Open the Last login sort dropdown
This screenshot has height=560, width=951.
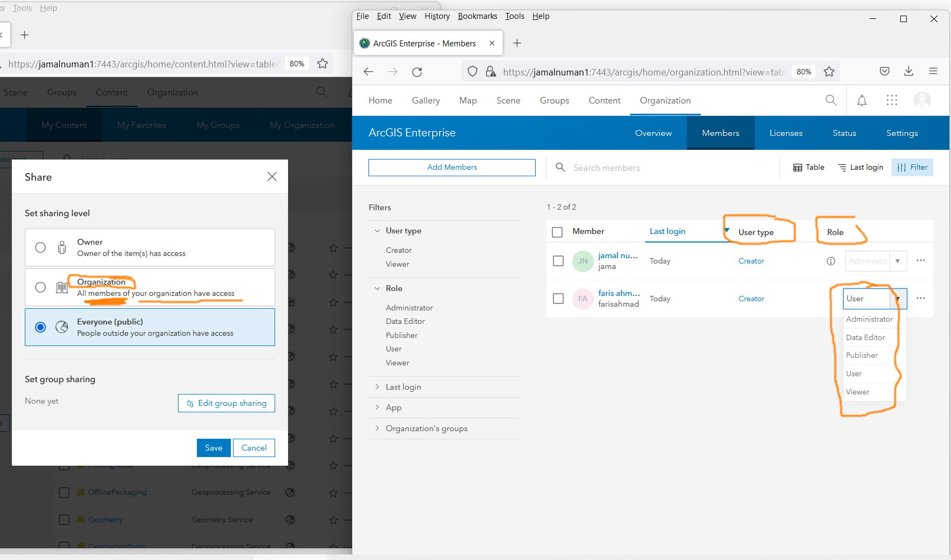coord(860,167)
